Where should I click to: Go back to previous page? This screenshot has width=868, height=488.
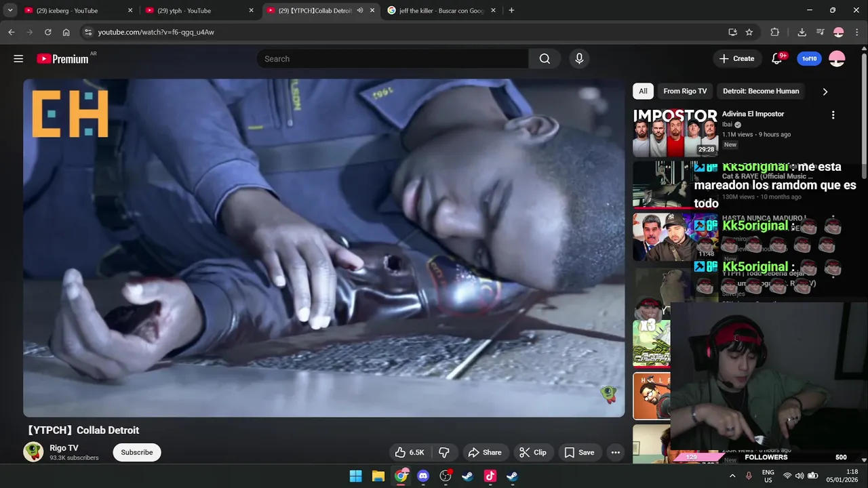pos(11,32)
